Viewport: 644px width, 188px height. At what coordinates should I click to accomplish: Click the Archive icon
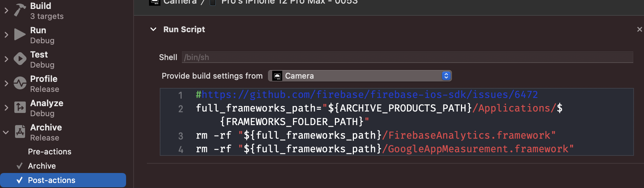(x=20, y=132)
